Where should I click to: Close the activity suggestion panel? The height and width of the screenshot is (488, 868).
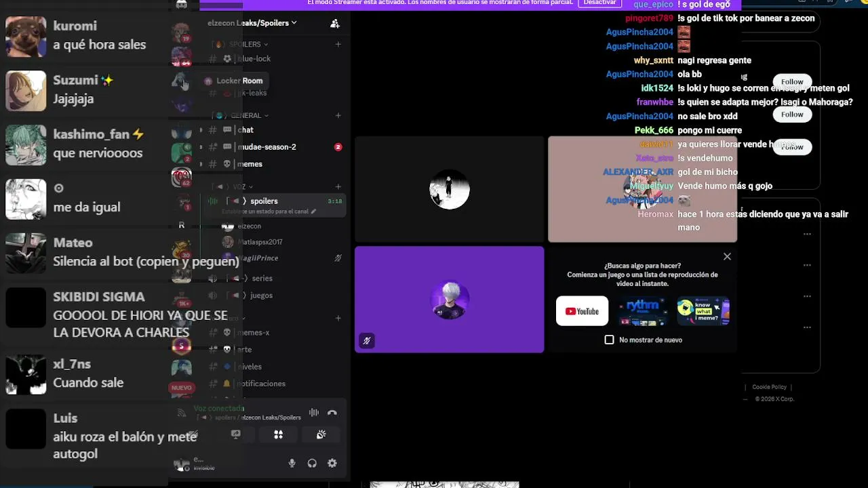coord(727,256)
